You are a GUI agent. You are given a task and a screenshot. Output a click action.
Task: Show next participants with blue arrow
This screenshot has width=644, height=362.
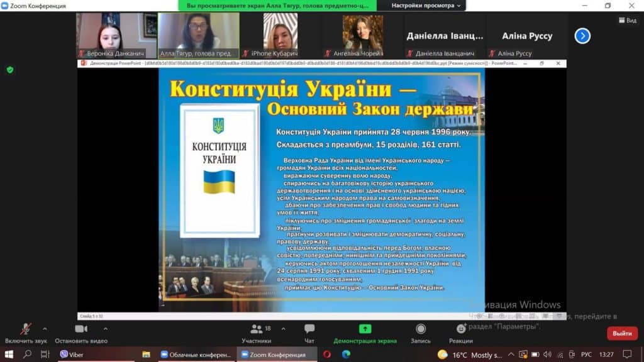click(582, 36)
